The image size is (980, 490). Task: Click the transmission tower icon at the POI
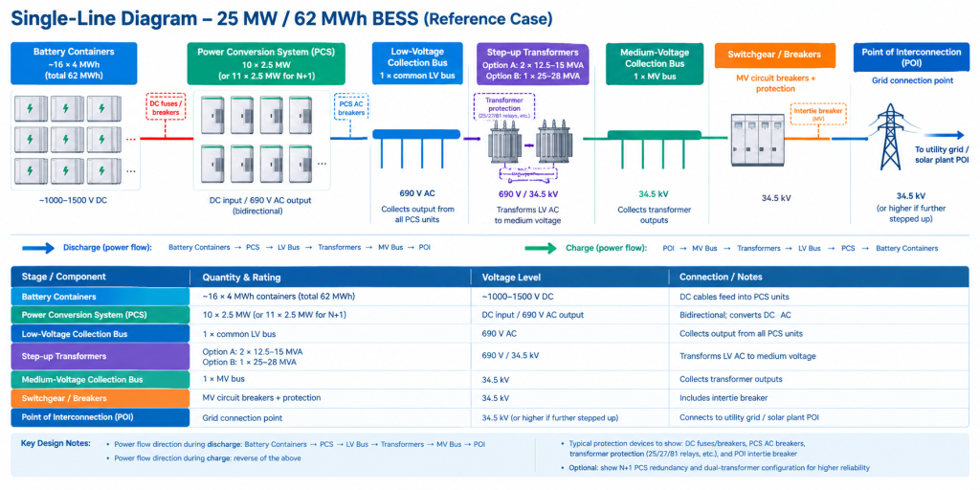(x=889, y=137)
